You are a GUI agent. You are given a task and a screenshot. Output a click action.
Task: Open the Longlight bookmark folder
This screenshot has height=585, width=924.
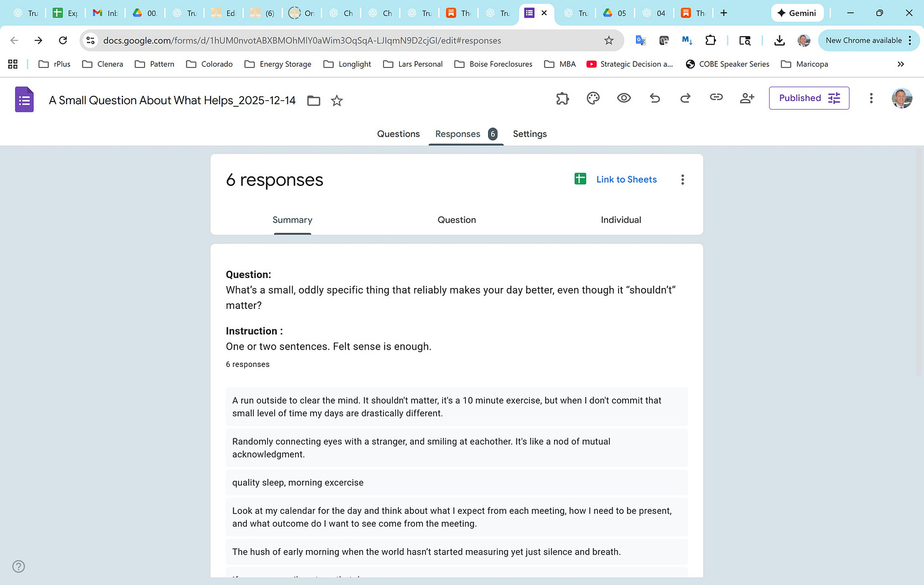pyautogui.click(x=347, y=64)
